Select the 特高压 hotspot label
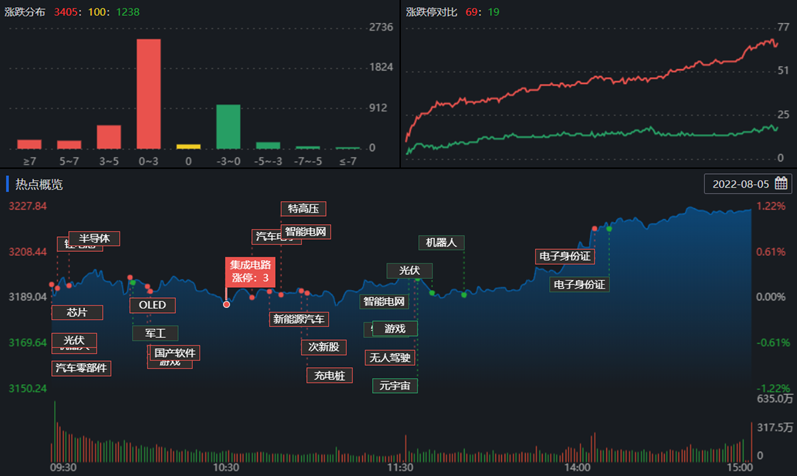The width and height of the screenshot is (797, 476). [303, 209]
